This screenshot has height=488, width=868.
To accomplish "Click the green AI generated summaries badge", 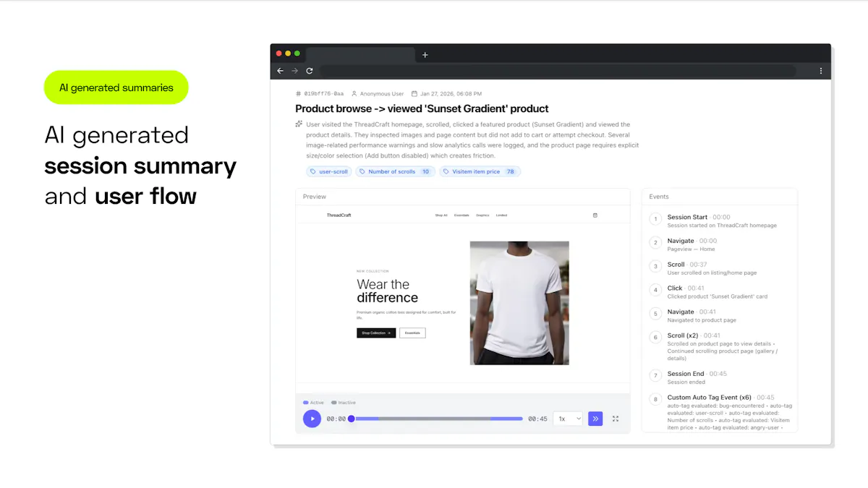I will [x=116, y=87].
